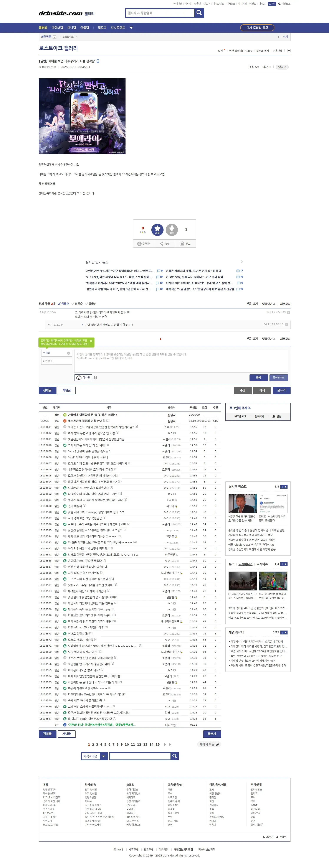Click the comment text area
Image resolution: width=329 pixels, height=868 pixels.
click(181, 361)
